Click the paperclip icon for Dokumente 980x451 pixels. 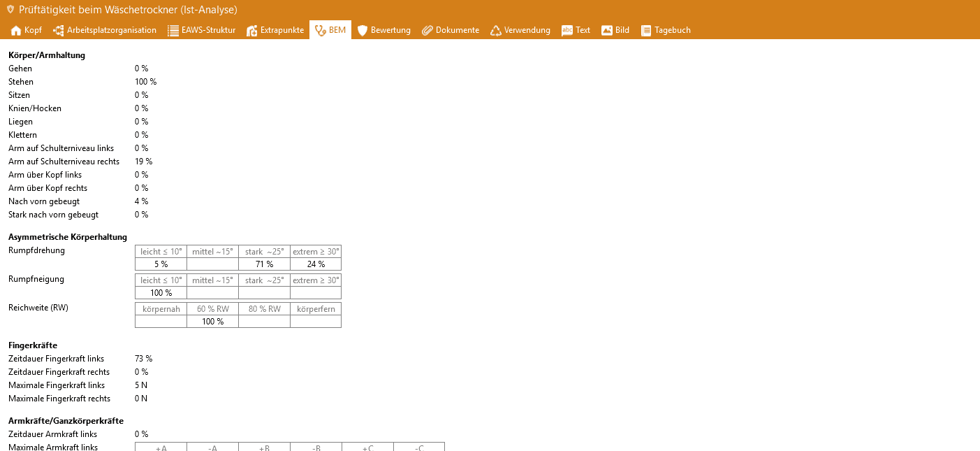point(427,31)
